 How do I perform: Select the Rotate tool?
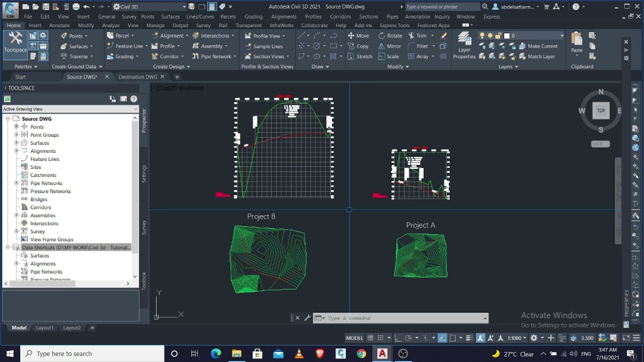(x=390, y=36)
